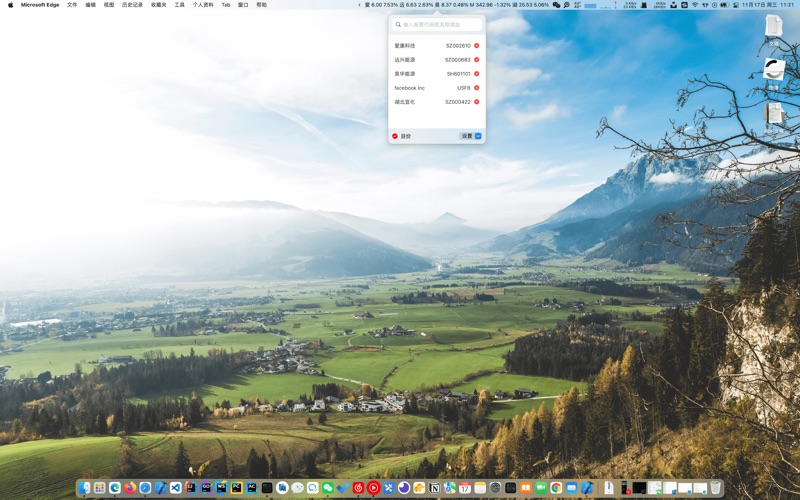Remove stock SZ002610 with its red delete icon

tap(476, 46)
